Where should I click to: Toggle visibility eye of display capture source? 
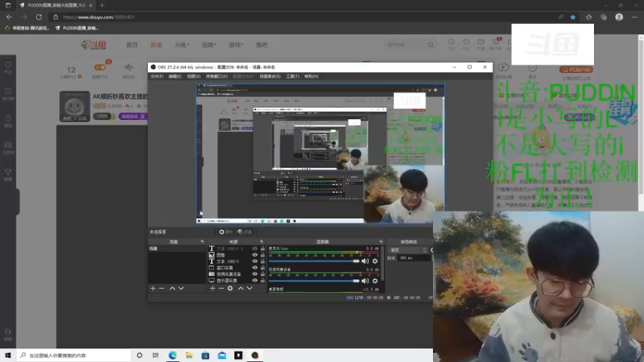254,280
